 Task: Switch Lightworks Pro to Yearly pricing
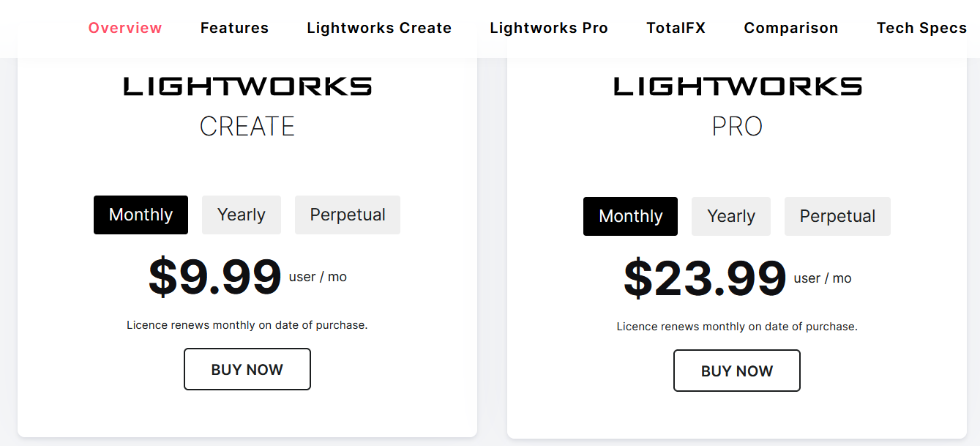[x=731, y=216]
